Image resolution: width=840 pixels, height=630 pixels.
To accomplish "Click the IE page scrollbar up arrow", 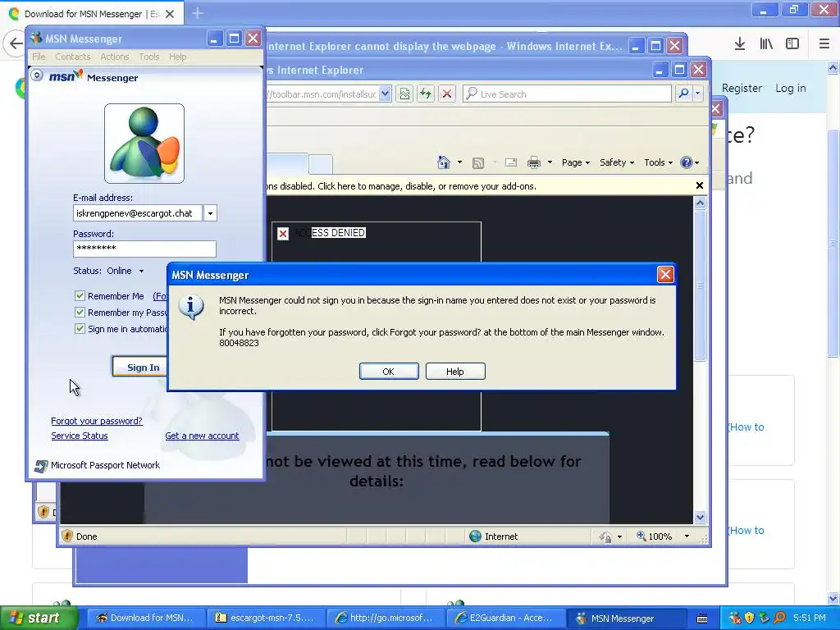I will (x=701, y=203).
